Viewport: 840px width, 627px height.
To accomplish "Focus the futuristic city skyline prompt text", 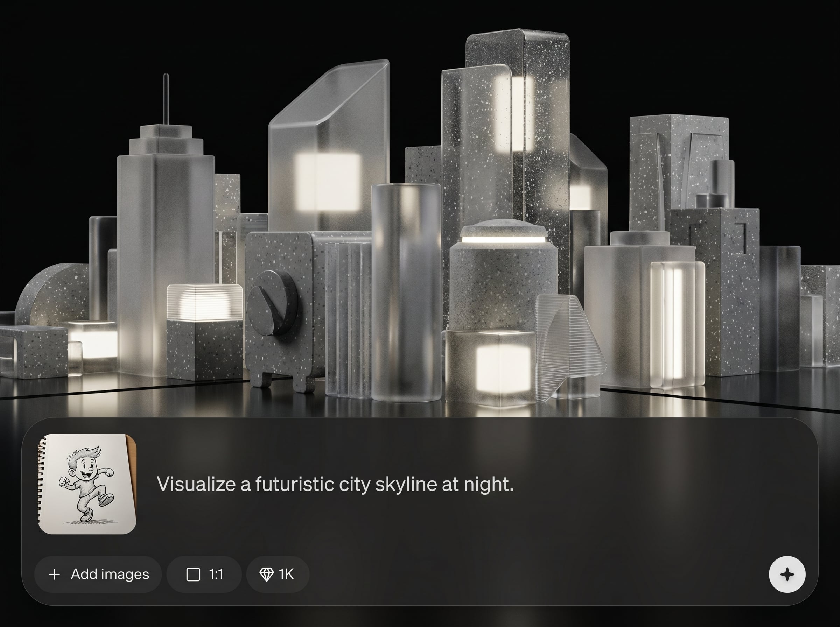I will click(x=335, y=484).
